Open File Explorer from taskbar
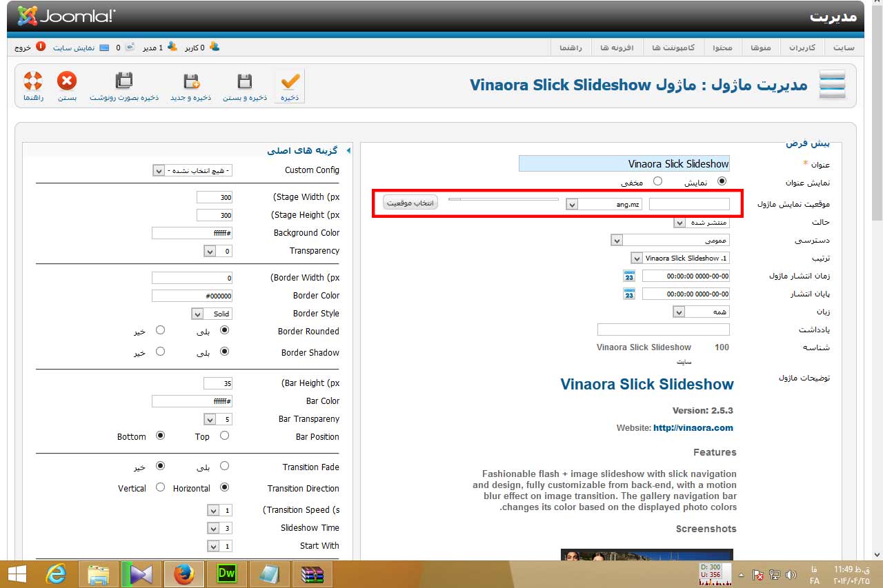Viewport: 883px width, 588px height. pyautogui.click(x=99, y=574)
